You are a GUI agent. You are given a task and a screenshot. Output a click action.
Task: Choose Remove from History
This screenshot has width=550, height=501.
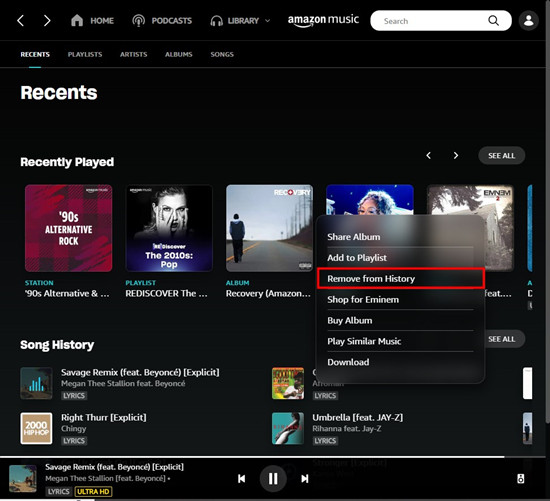(400, 279)
